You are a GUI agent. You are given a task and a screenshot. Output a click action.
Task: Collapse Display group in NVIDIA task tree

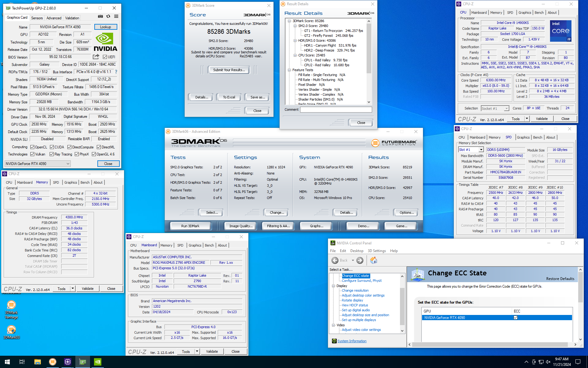point(334,286)
